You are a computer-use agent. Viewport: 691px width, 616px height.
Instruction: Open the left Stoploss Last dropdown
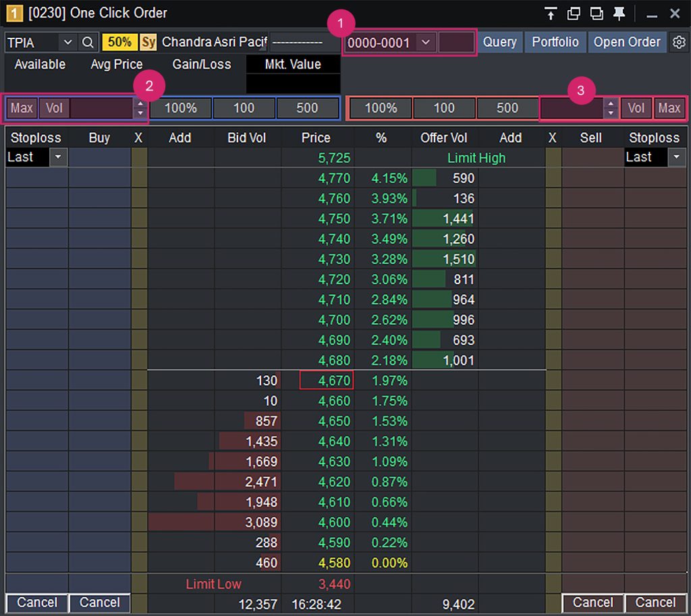pyautogui.click(x=58, y=157)
